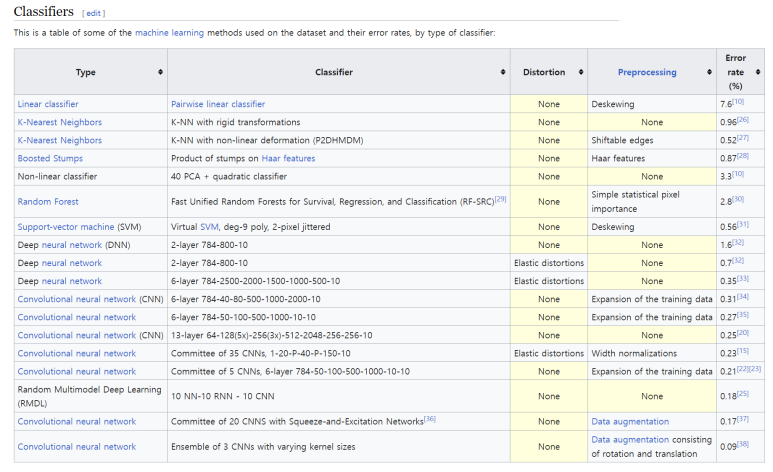Open citation 34 next to 0.31

click(743, 296)
